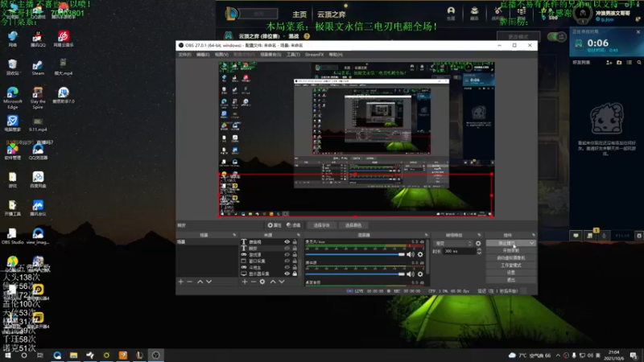
Task: Open the help question mark next to 云顶之弈 lobby
Action: pos(307,36)
